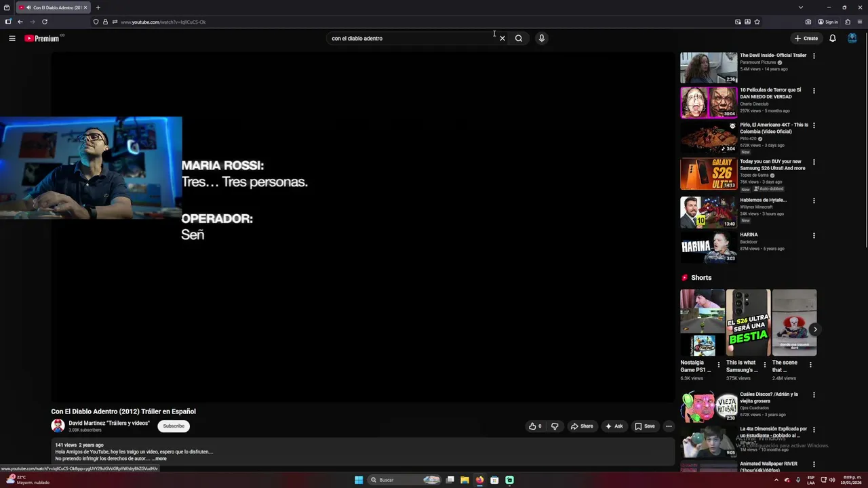This screenshot has height=488, width=868.
Task: Focus the YouTube search field
Action: coord(412,39)
